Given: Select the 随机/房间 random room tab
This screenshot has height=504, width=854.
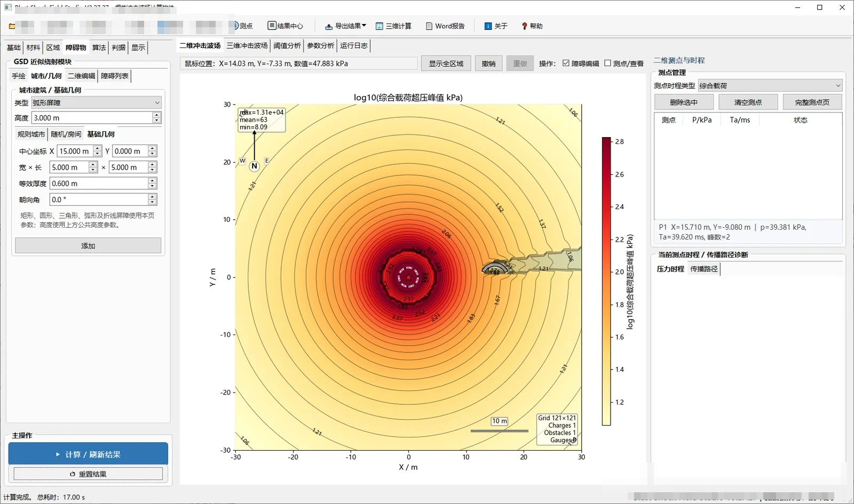Looking at the screenshot, I should pyautogui.click(x=66, y=134).
